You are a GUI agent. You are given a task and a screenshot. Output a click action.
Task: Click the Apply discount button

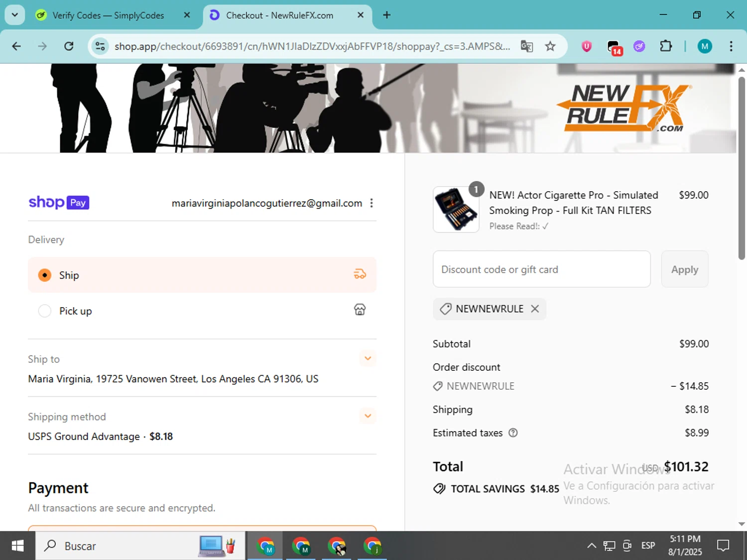click(x=685, y=269)
